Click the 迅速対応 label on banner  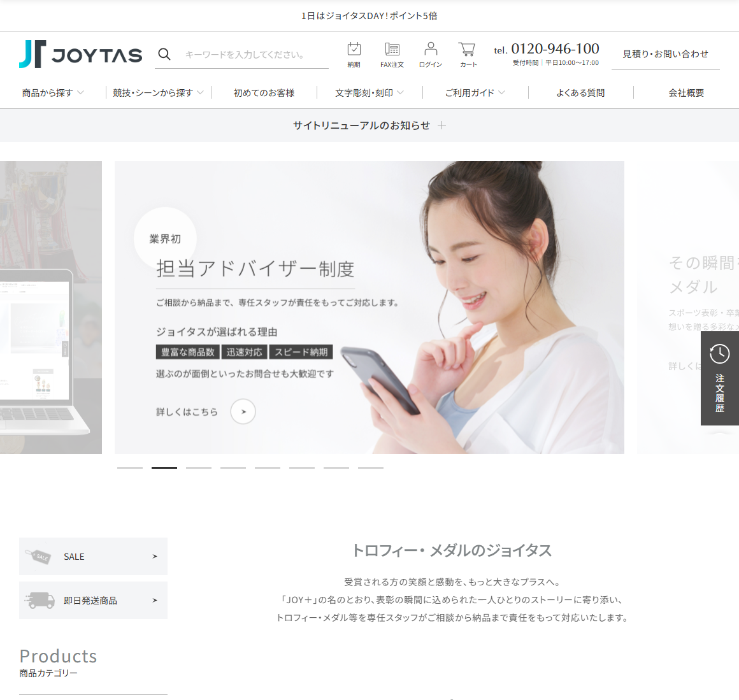click(x=244, y=352)
